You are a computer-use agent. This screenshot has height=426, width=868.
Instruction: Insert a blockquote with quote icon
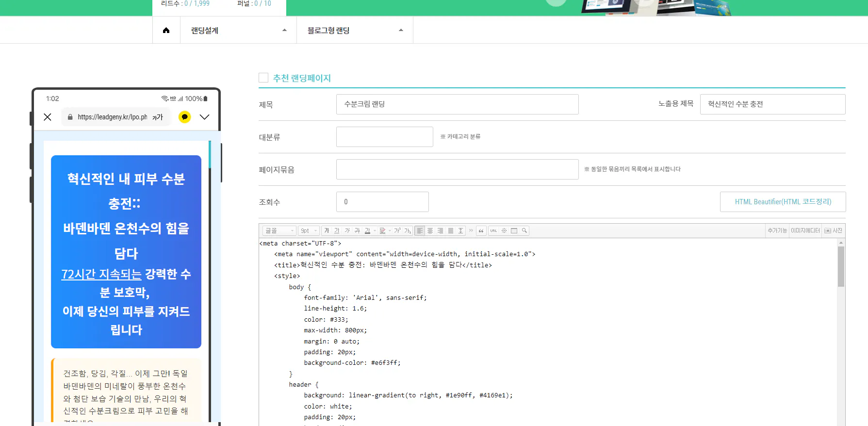(481, 230)
